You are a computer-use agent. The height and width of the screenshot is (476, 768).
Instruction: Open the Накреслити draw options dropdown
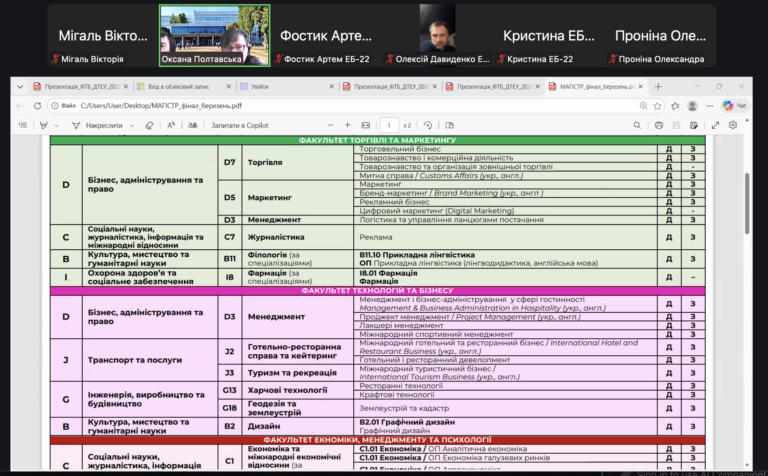coord(130,126)
